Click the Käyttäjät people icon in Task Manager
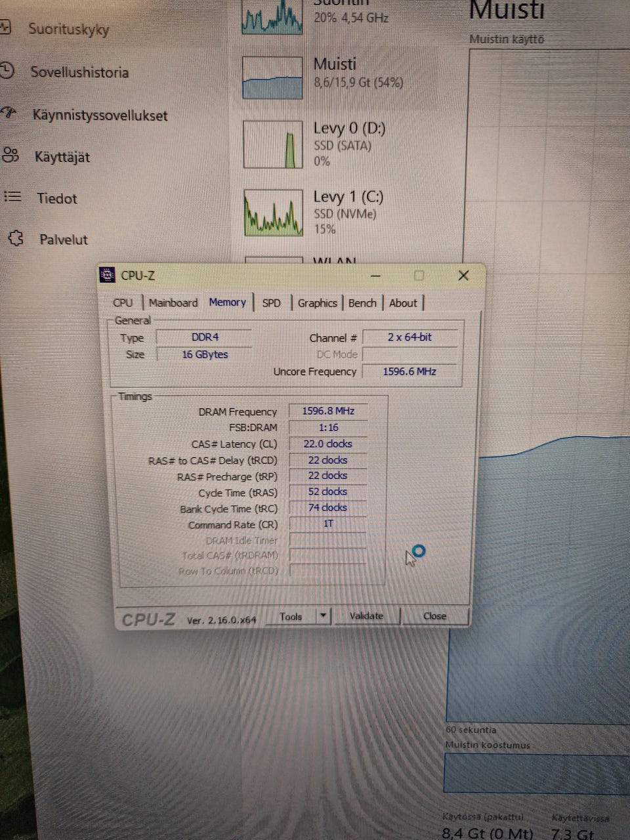The image size is (630, 840). click(10, 155)
